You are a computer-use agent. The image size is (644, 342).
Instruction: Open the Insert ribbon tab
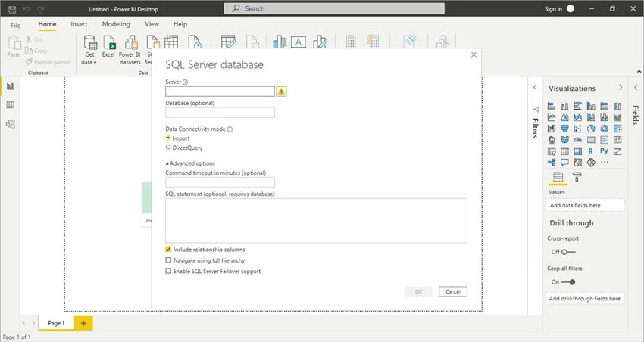pos(79,24)
